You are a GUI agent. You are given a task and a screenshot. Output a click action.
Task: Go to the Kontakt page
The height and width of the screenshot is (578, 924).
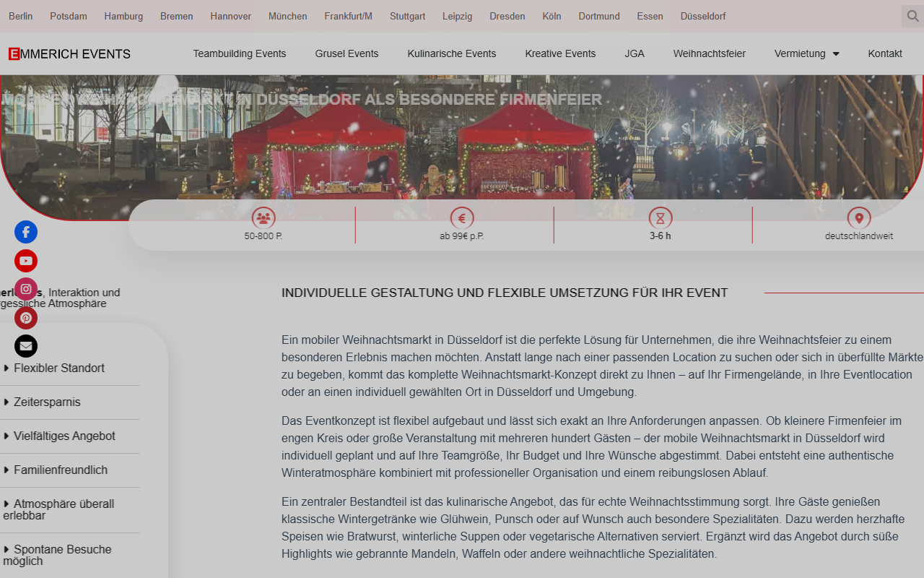point(885,53)
